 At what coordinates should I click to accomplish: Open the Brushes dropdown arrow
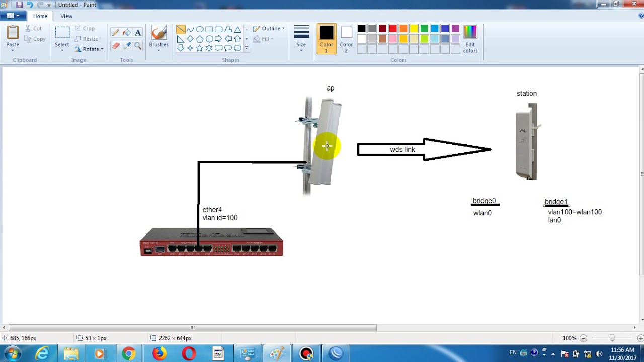(x=158, y=50)
